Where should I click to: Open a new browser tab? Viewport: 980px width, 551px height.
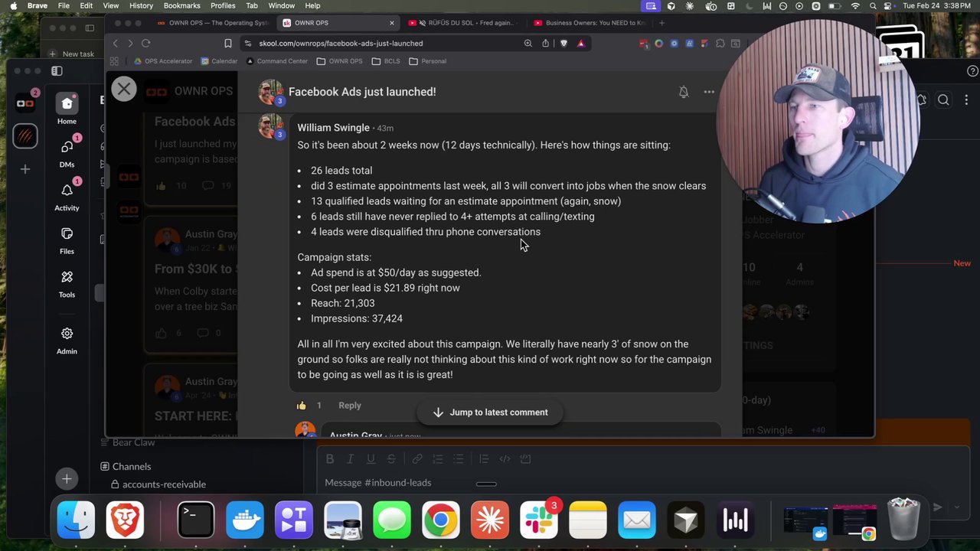(x=661, y=23)
